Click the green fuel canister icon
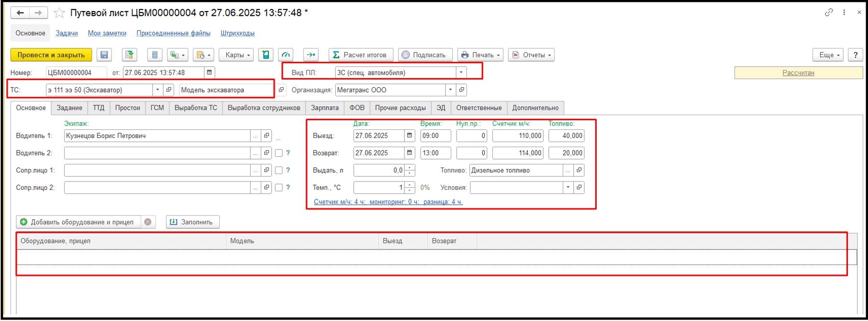 [x=266, y=55]
